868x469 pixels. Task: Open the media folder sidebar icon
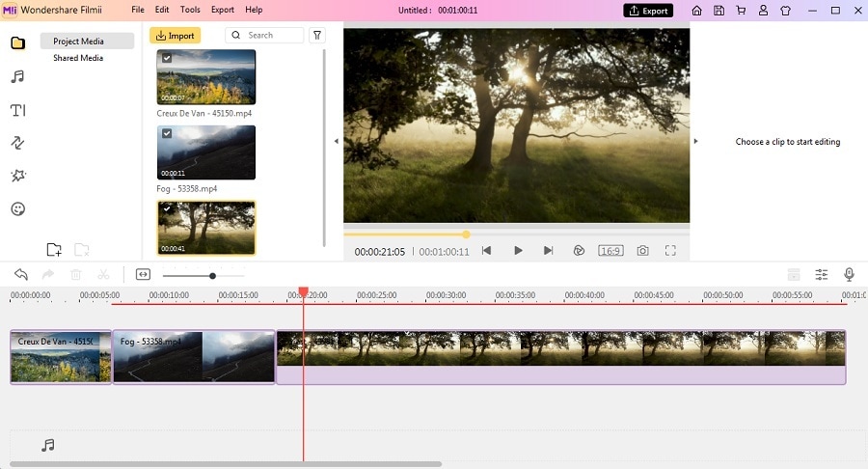[17, 42]
